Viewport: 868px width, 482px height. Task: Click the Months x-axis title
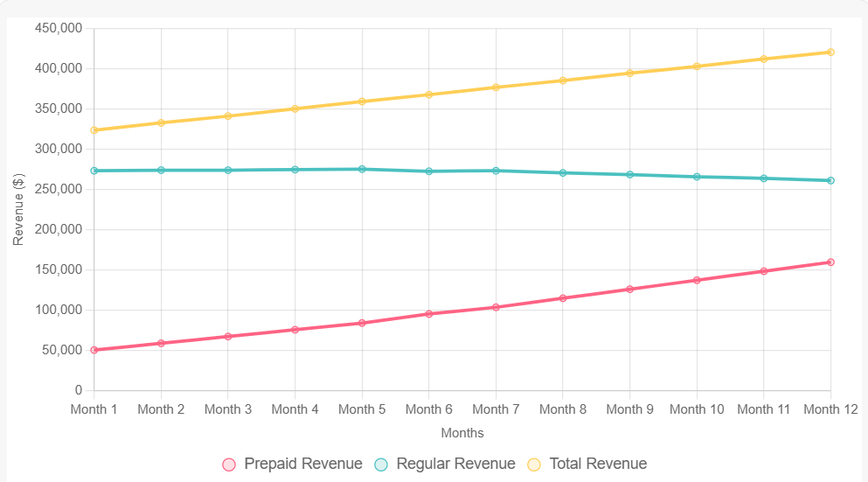pyautogui.click(x=462, y=433)
